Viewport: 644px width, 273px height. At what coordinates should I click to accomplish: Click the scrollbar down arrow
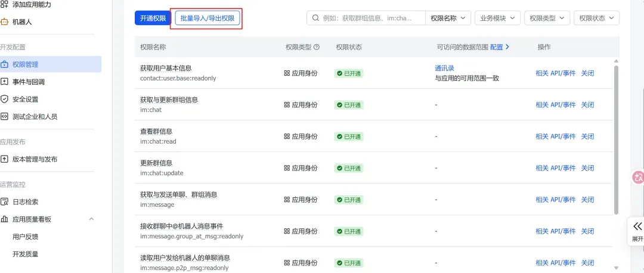click(616, 267)
